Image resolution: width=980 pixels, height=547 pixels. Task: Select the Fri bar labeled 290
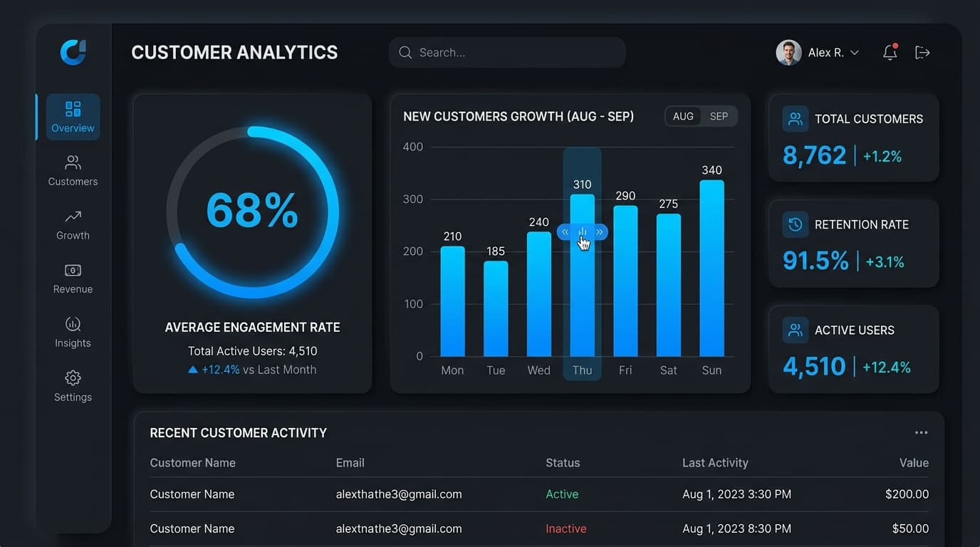625,281
